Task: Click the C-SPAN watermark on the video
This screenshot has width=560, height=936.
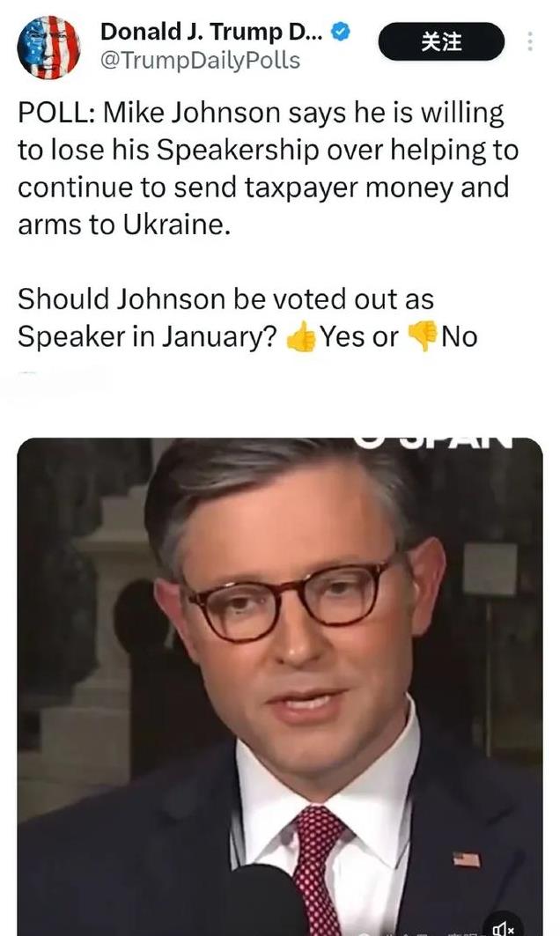Action: coord(434,443)
